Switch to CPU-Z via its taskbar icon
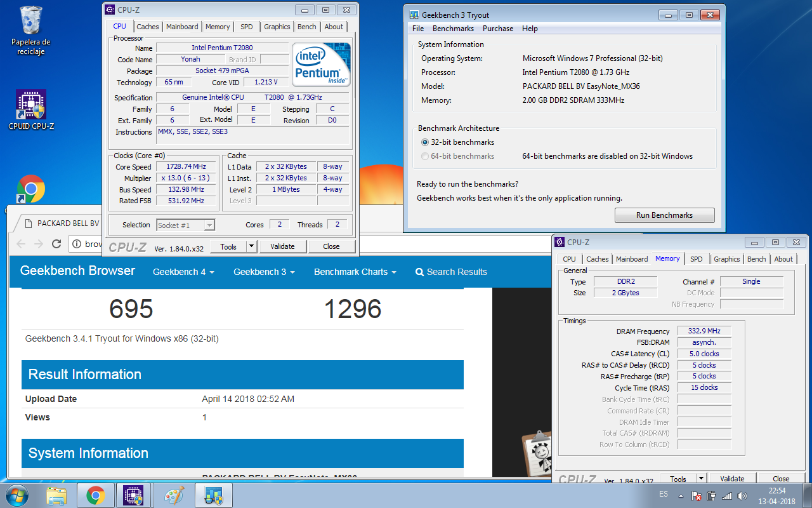 (133, 495)
